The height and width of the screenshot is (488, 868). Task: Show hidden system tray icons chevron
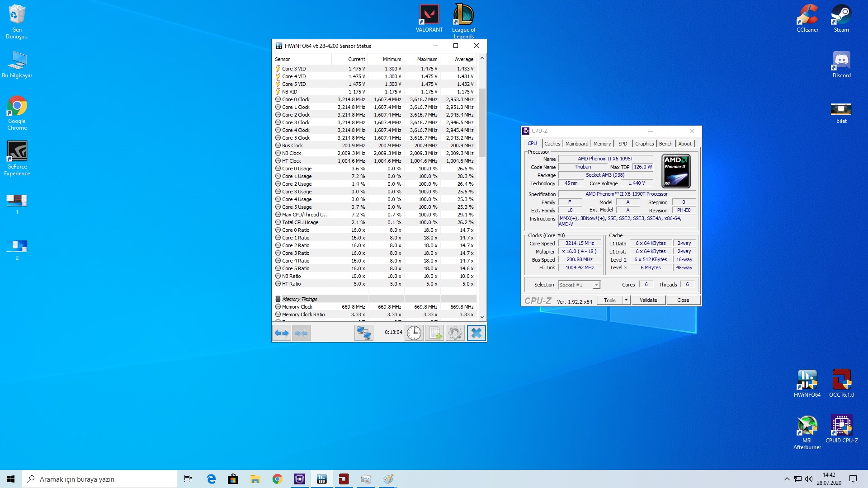(x=787, y=479)
